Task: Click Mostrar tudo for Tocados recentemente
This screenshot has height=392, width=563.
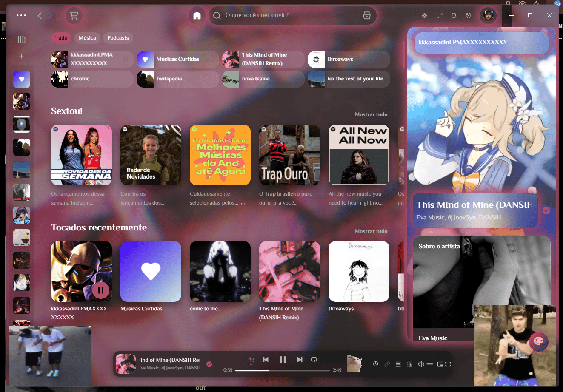Action: click(x=371, y=231)
